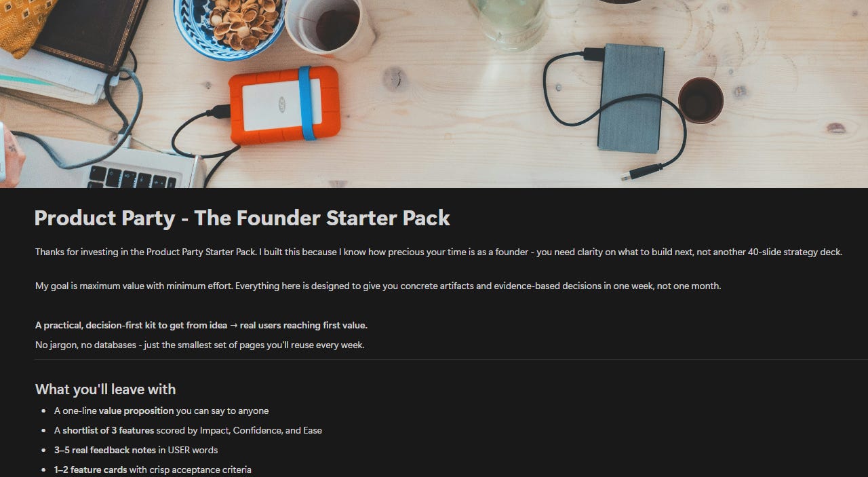Select the 'What you'll leave with' heading
The height and width of the screenshot is (477, 868).
pos(105,389)
